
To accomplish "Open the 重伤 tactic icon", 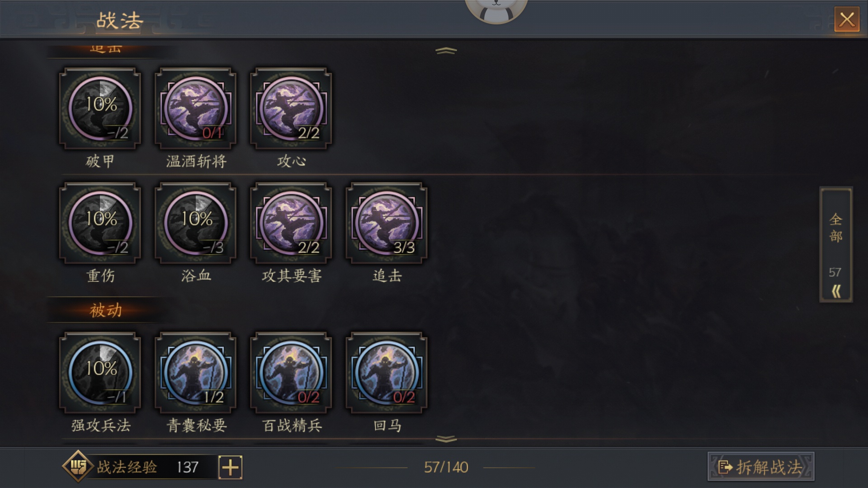I will point(100,223).
